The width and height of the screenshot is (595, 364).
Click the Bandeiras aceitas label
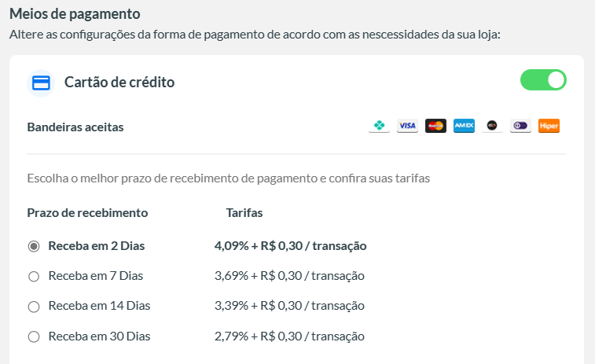coord(75,127)
